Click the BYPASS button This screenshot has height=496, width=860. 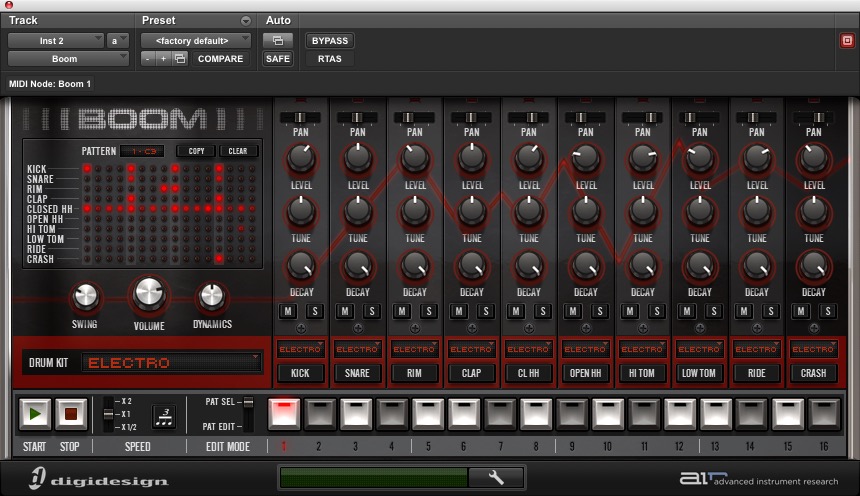(330, 41)
